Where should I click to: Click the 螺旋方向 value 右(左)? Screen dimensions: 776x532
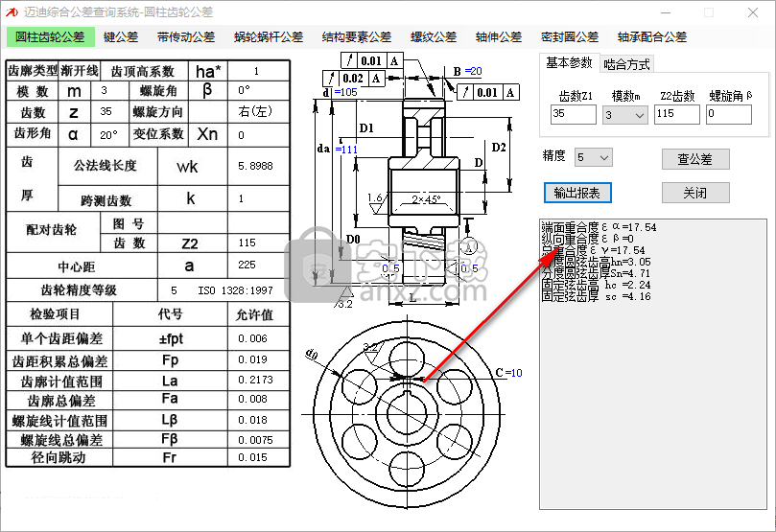(255, 112)
